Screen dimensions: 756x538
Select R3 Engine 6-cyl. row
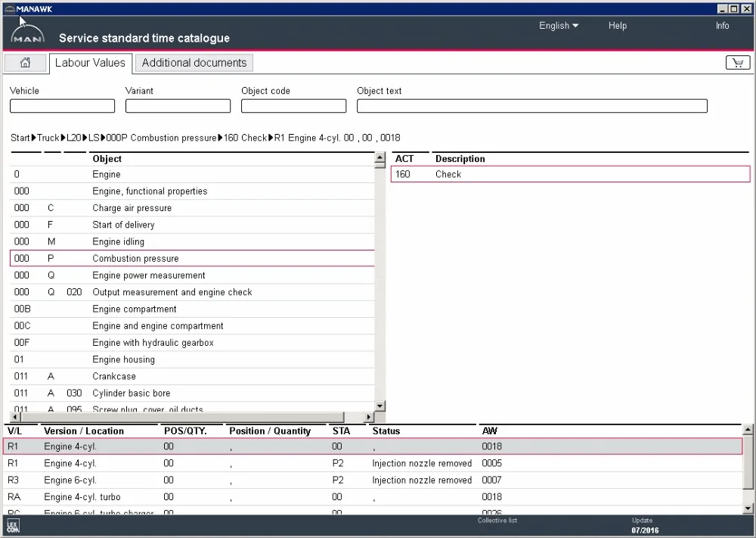coord(373,480)
